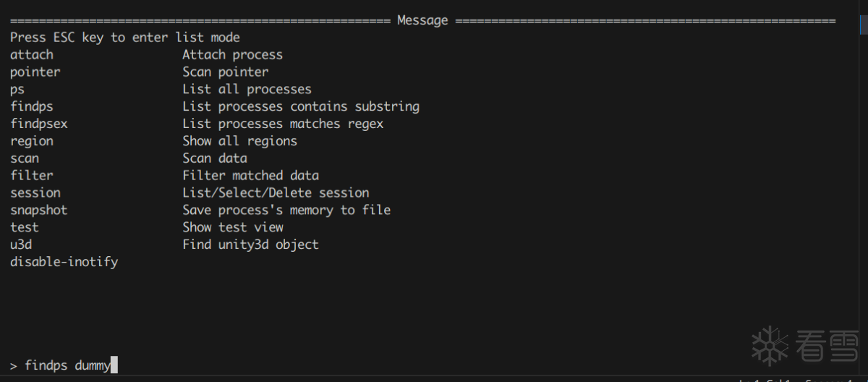Click the snowflake watermark logo icon
Screen dimensions: 868x382
770,345
